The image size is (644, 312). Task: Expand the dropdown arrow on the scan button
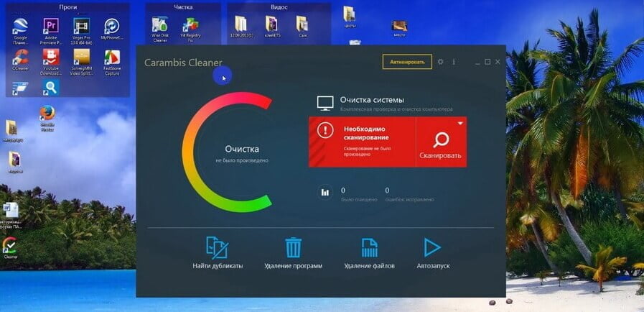(460, 124)
